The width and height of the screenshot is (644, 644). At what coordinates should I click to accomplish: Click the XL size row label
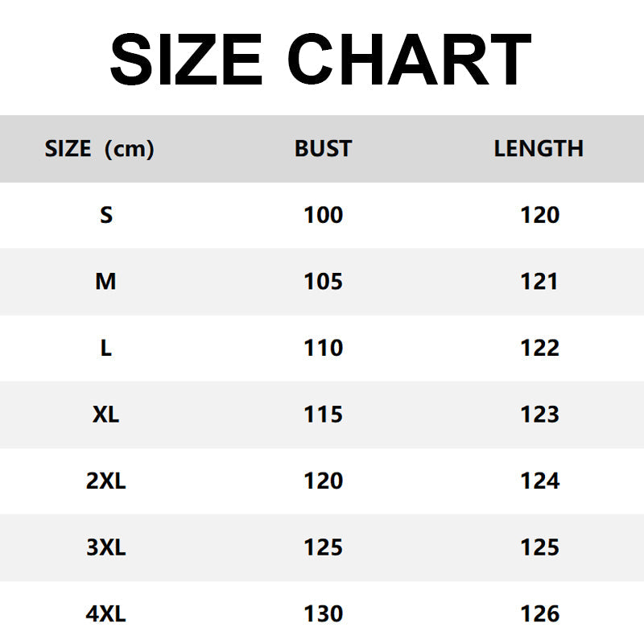coord(106,415)
